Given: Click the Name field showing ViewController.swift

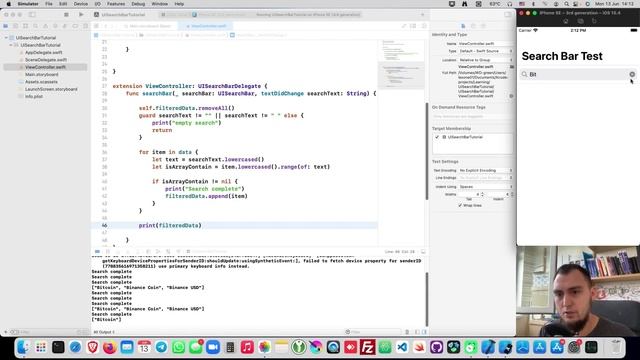Looking at the screenshot, I should [486, 43].
